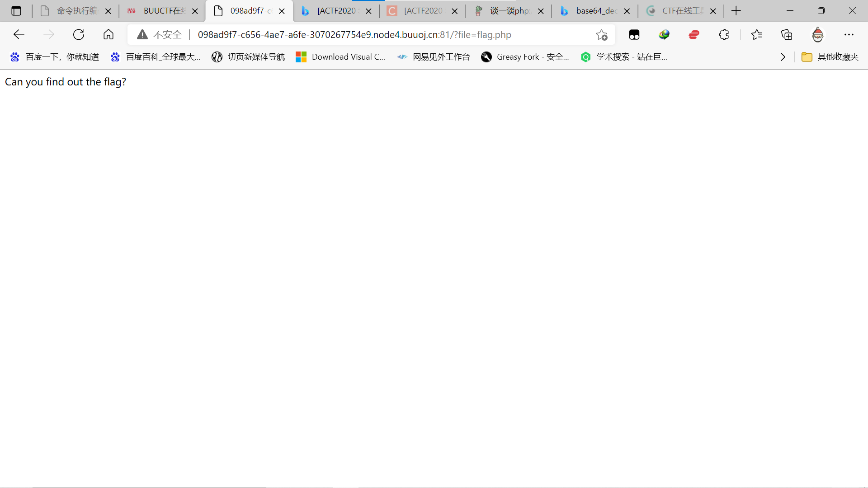Close the 命令执行 tab
Image resolution: width=868 pixels, height=488 pixels.
coord(108,11)
